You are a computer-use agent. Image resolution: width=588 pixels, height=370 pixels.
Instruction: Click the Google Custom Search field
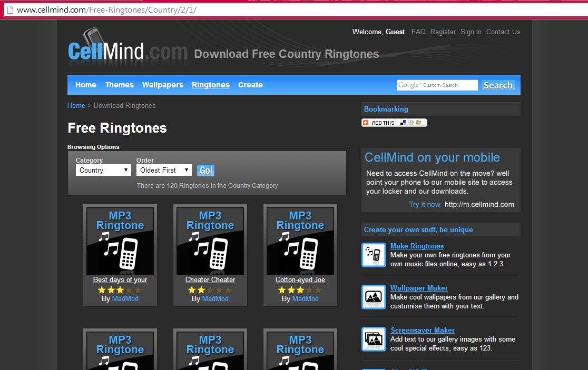click(437, 85)
